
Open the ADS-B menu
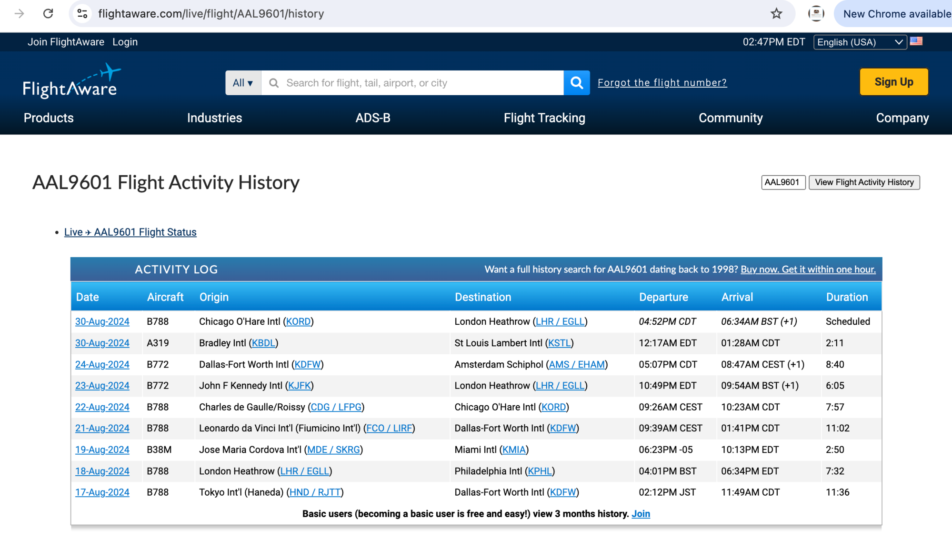coord(373,118)
